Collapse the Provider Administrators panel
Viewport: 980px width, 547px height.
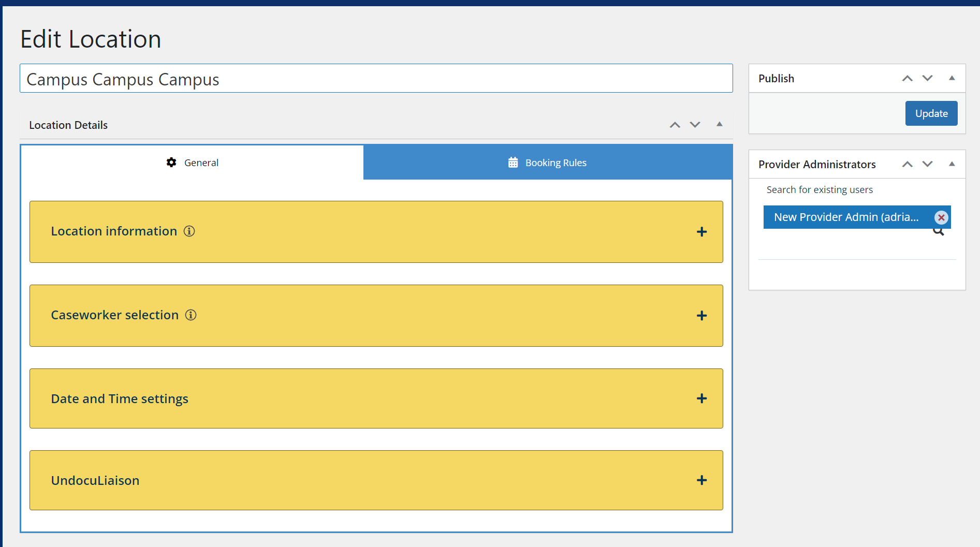[953, 164]
